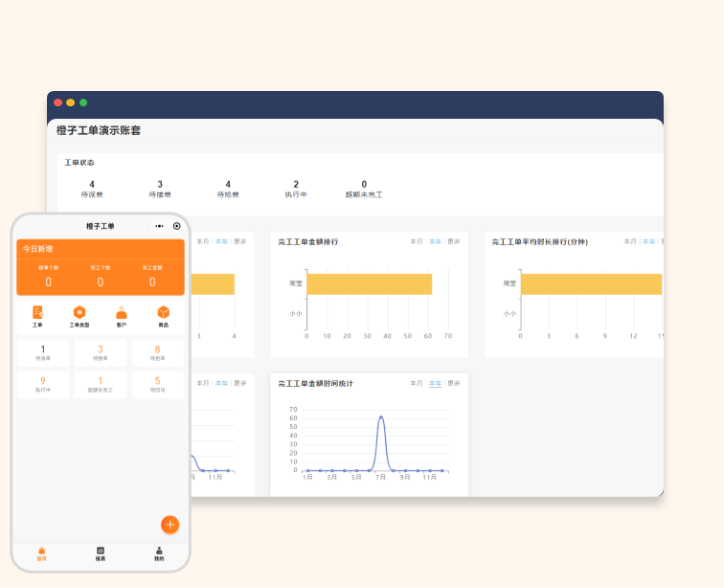This screenshot has width=724, height=588.
Task: Click the 完工工单平均时长排行(分钟) card title
Action: point(539,241)
